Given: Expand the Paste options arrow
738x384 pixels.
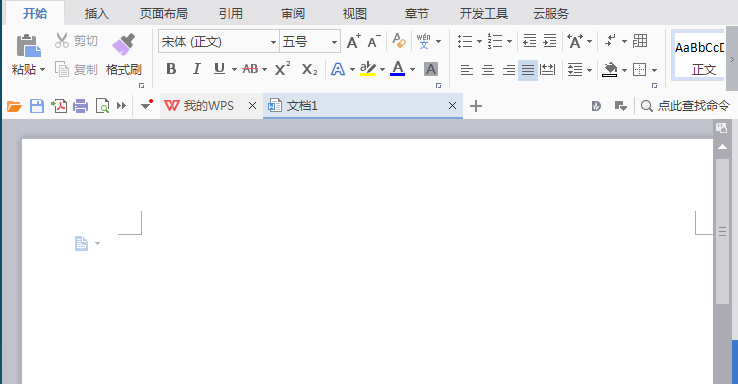Looking at the screenshot, I should [42, 70].
